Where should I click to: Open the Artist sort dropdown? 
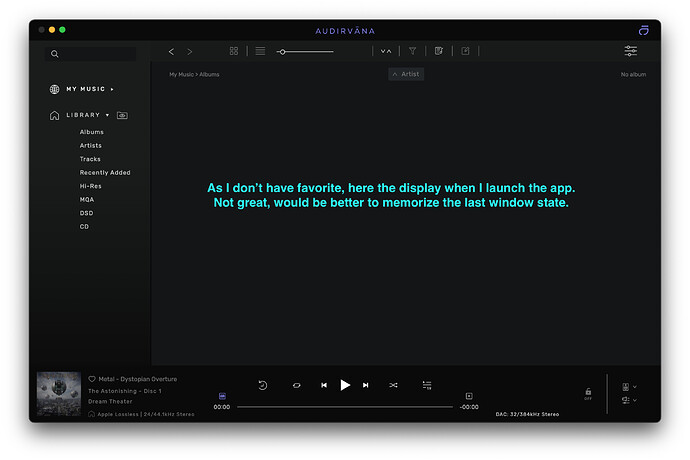pyautogui.click(x=406, y=74)
